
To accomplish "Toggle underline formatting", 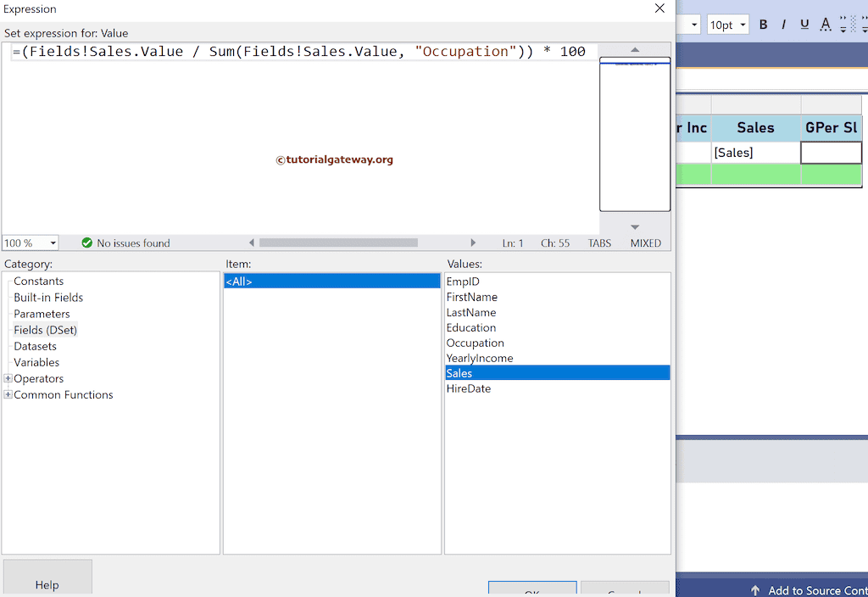I will (804, 25).
